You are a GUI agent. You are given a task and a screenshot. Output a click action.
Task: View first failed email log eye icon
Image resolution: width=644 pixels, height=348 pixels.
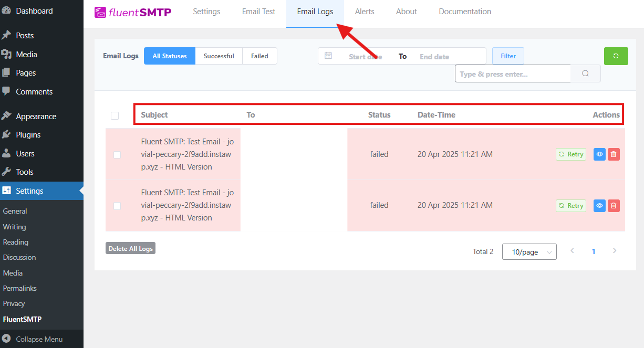599,154
